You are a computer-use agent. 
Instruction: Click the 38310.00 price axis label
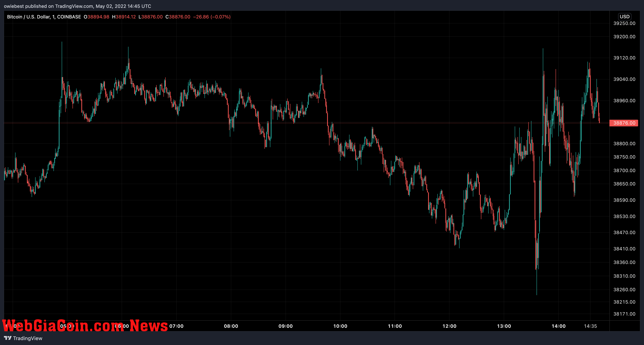pyautogui.click(x=624, y=276)
